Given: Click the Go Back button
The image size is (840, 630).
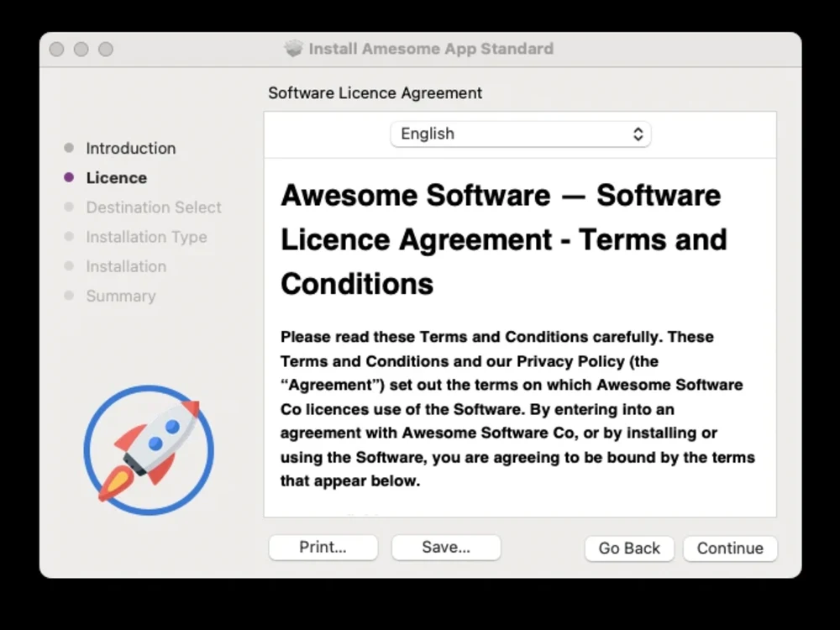Looking at the screenshot, I should coord(629,548).
